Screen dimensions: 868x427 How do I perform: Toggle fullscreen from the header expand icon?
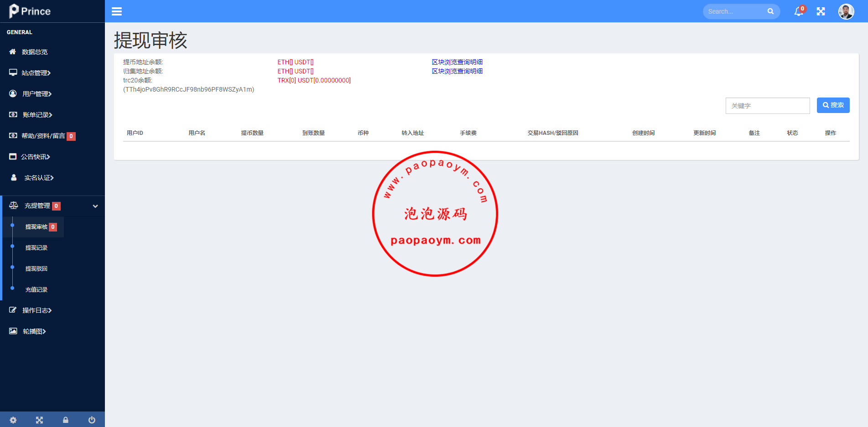pyautogui.click(x=821, y=11)
